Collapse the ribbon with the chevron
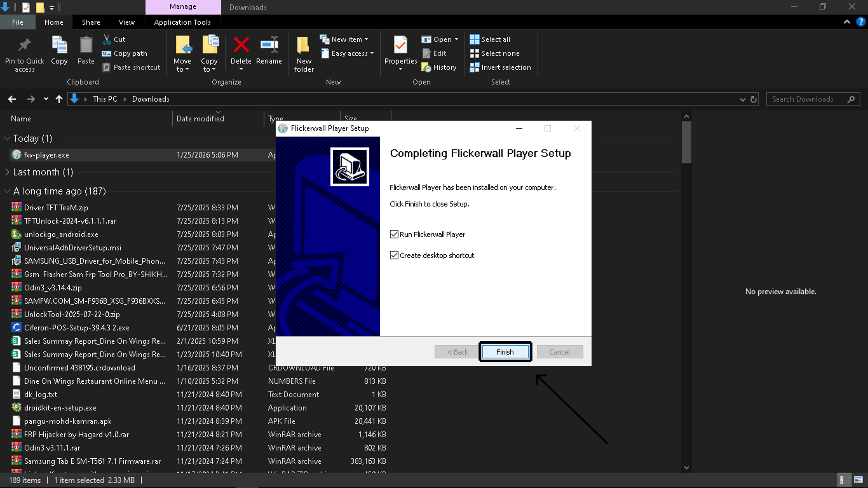 847,22
